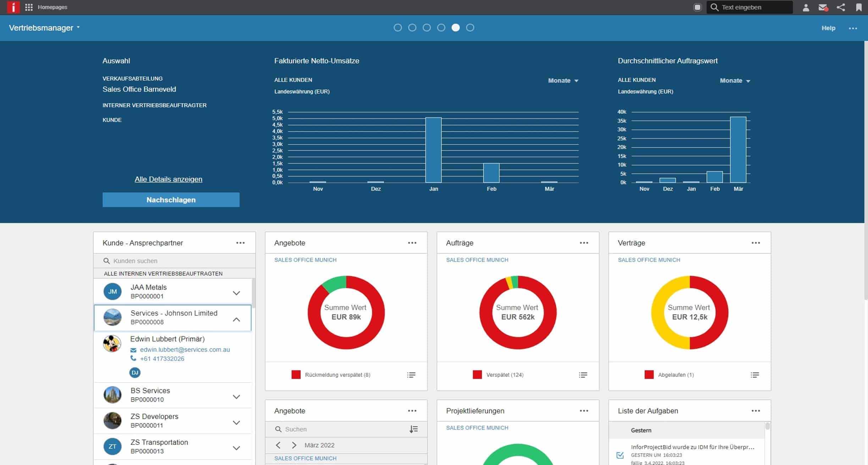Expand the ZS Transportation customer row

pyautogui.click(x=236, y=448)
